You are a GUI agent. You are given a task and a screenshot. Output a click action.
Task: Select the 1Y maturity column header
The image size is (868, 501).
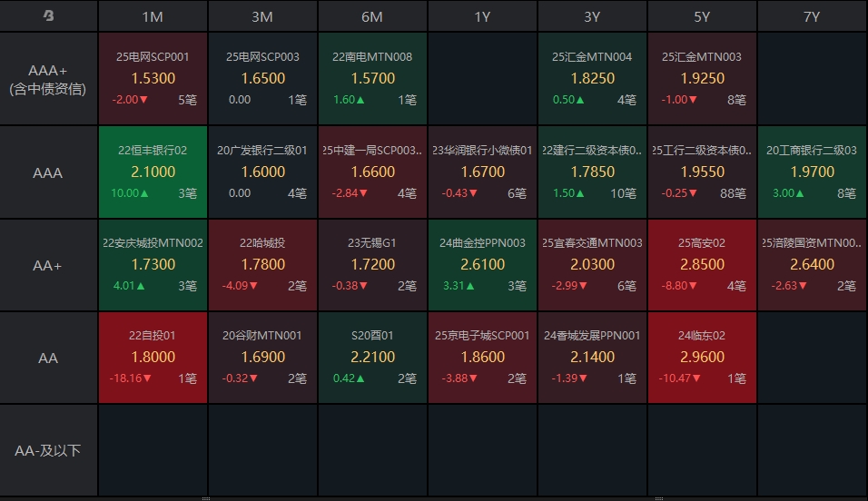[482, 16]
